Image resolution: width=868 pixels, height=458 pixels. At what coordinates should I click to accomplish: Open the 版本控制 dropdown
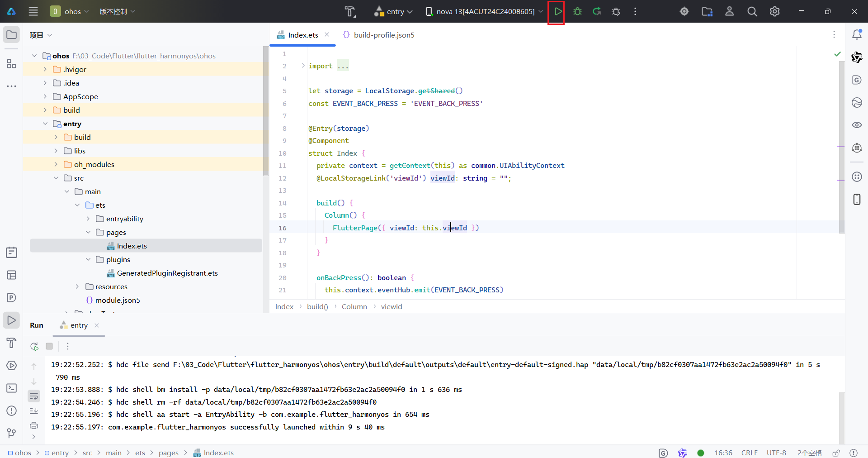click(x=117, y=11)
